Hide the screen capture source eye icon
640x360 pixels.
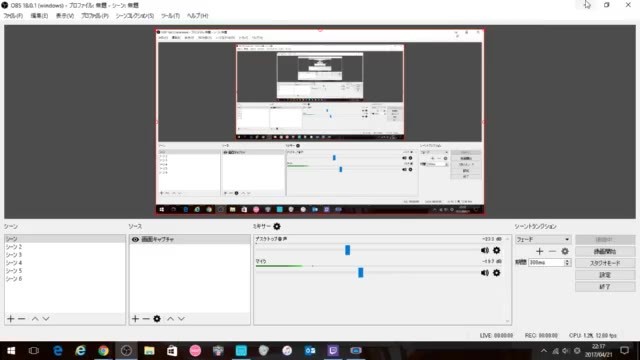click(x=135, y=240)
